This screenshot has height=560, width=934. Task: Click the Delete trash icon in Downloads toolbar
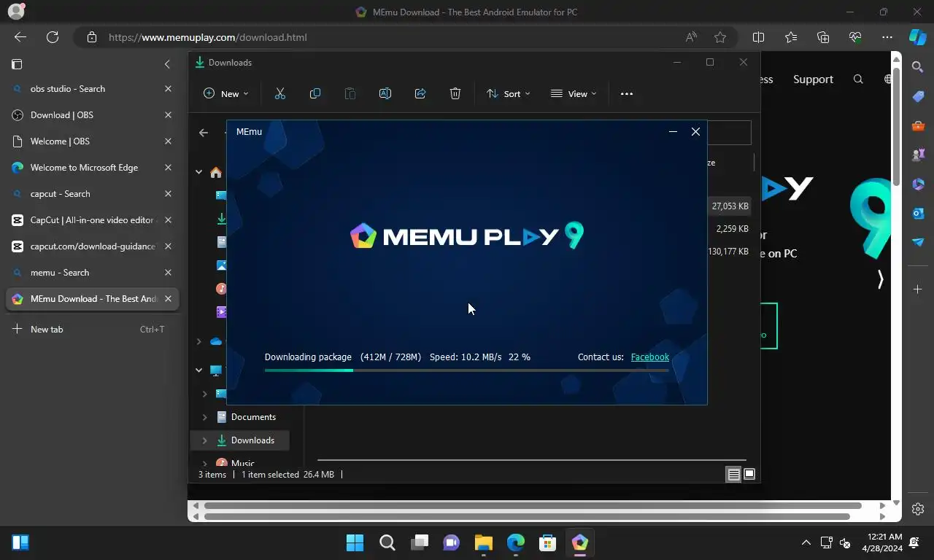click(455, 93)
